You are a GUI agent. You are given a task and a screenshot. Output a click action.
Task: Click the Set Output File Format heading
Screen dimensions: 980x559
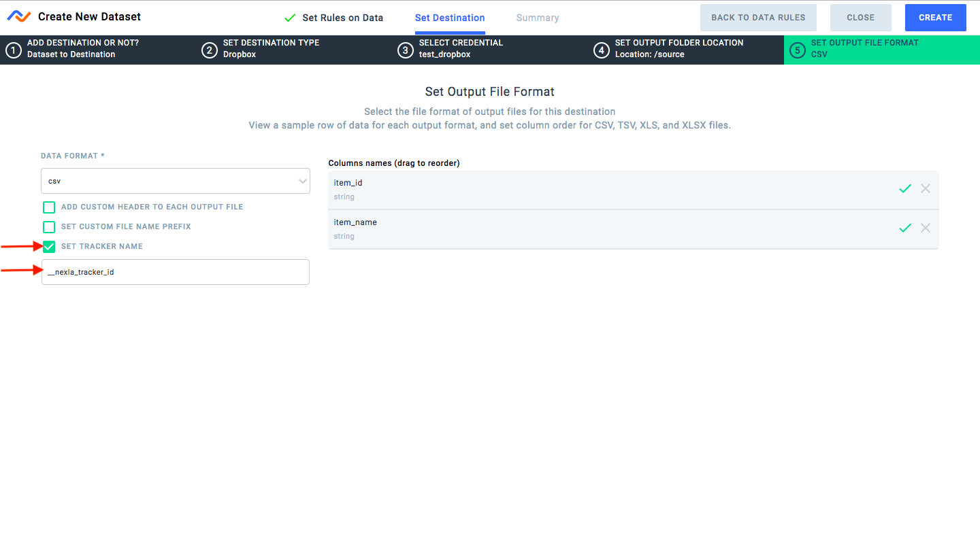pos(490,91)
